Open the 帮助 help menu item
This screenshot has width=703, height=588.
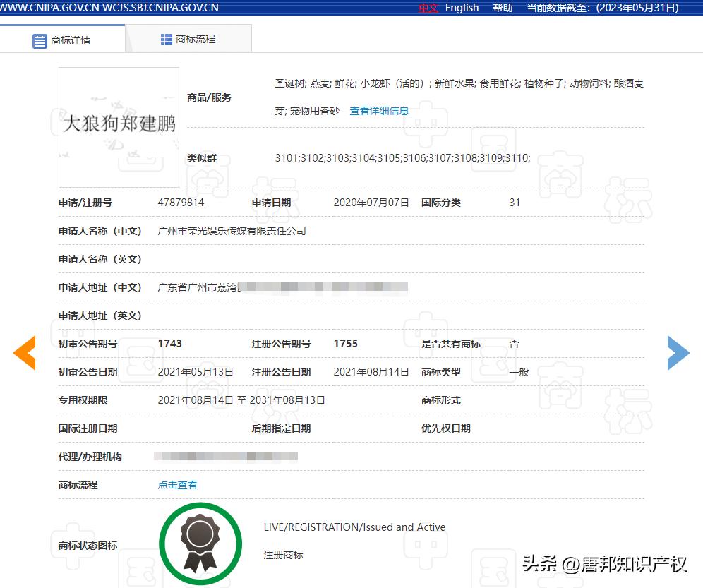(502, 8)
